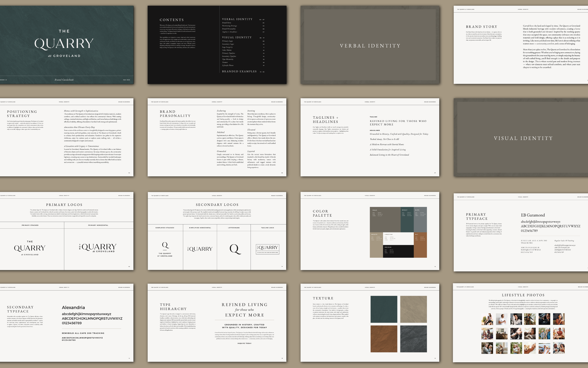
Task: Pick the Obsidian color swatch
Action: click(x=398, y=251)
